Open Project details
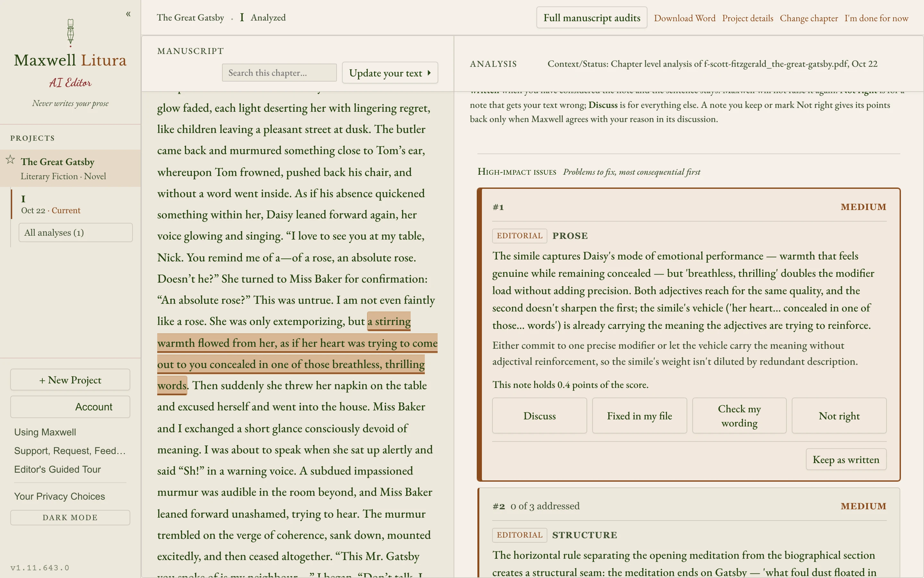This screenshot has height=578, width=924. point(748,18)
